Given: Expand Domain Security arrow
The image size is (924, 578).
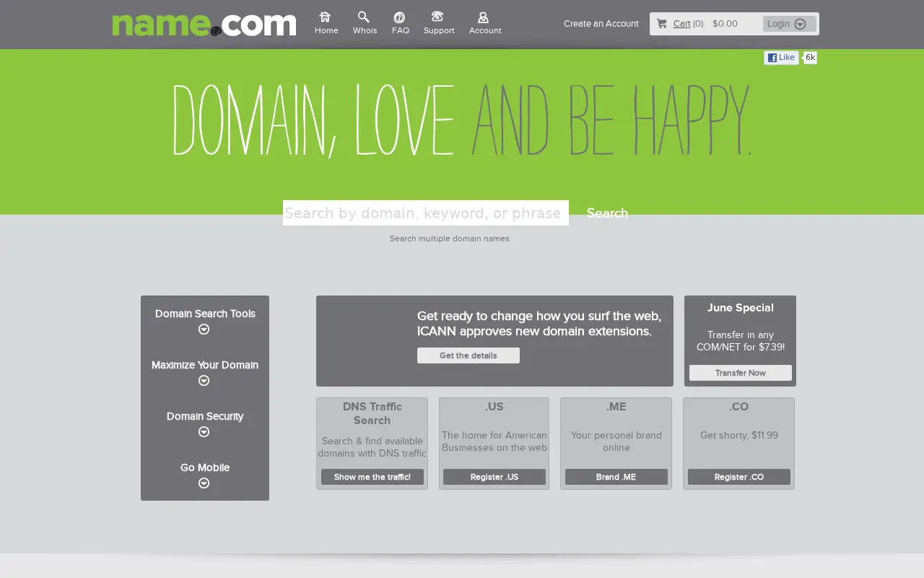Looking at the screenshot, I should pyautogui.click(x=204, y=432).
